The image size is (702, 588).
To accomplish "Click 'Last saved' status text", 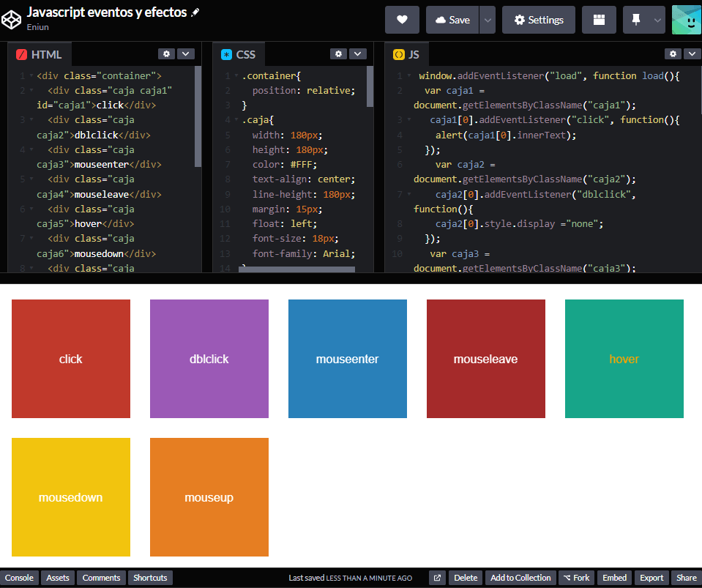I will pos(351,578).
